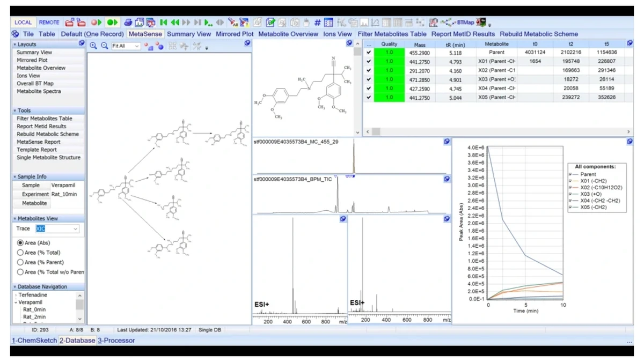Select Rat_0min in the database tree
The height and width of the screenshot is (362, 644).
click(34, 309)
